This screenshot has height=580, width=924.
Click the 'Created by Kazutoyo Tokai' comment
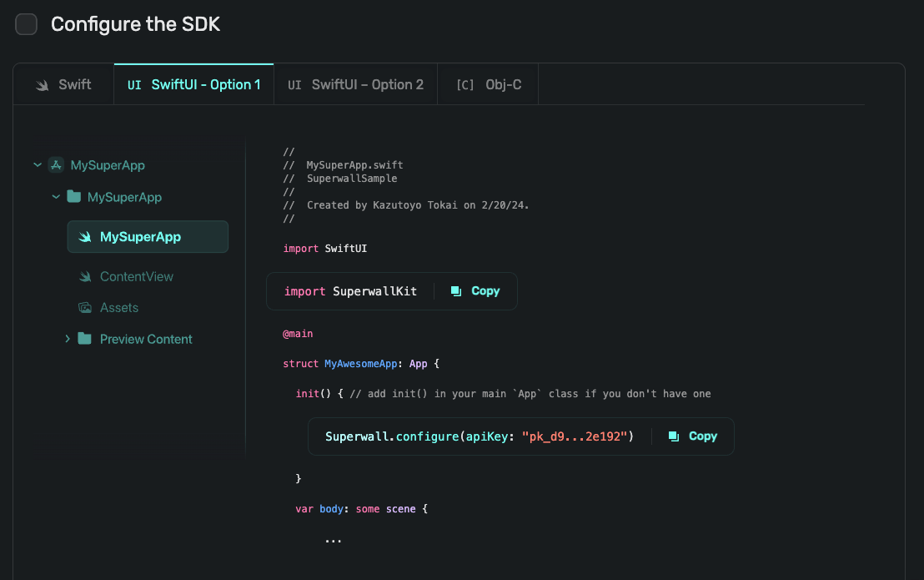click(x=406, y=205)
